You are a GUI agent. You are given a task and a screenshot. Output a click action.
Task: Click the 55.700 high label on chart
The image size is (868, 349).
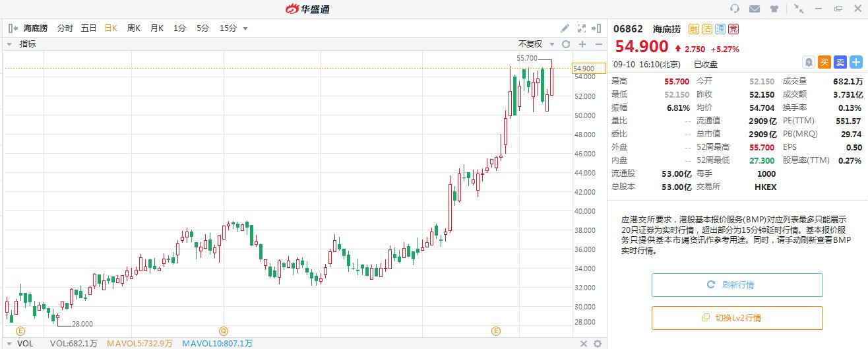click(x=527, y=59)
